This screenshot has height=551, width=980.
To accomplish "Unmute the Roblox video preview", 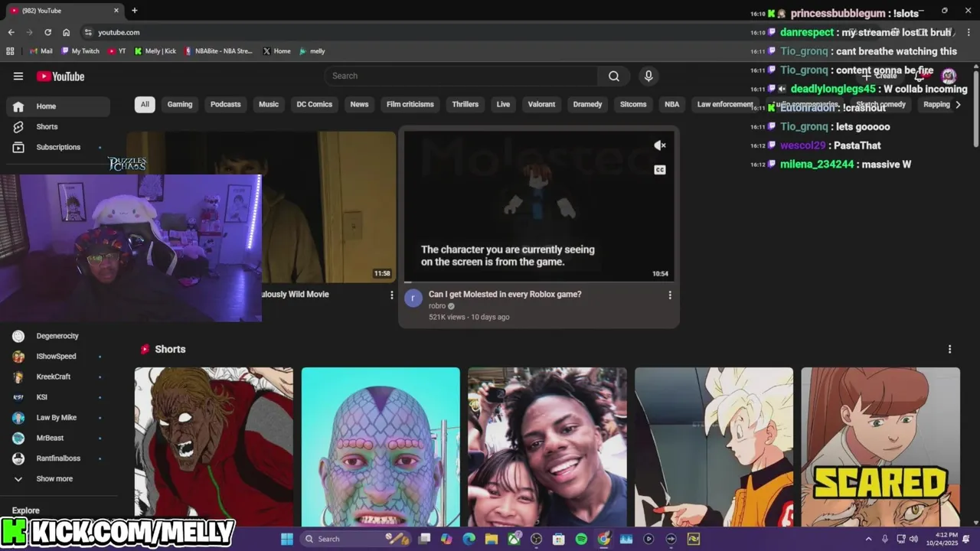I will (x=660, y=145).
